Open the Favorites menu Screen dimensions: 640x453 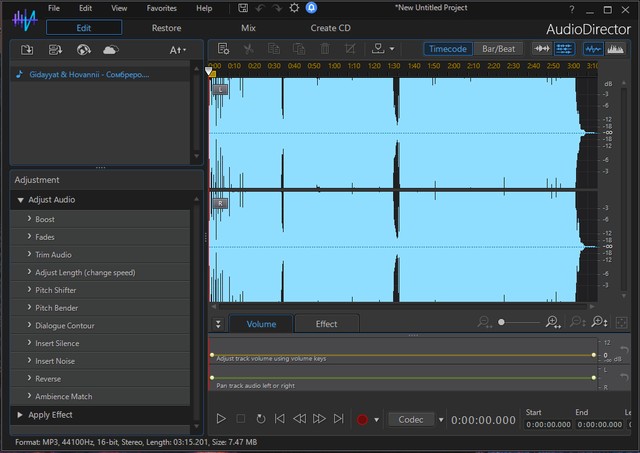pos(161,8)
